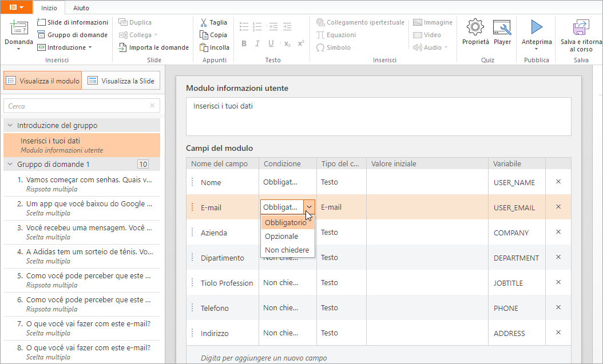603x364 pixels.
Task: Click the Taglia scissors icon
Action: (x=204, y=22)
